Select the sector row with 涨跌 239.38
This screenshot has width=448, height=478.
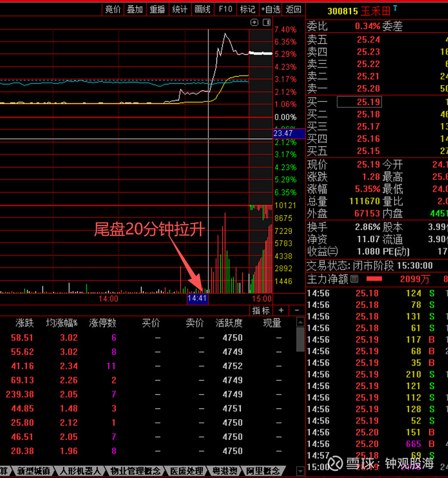coord(148,395)
